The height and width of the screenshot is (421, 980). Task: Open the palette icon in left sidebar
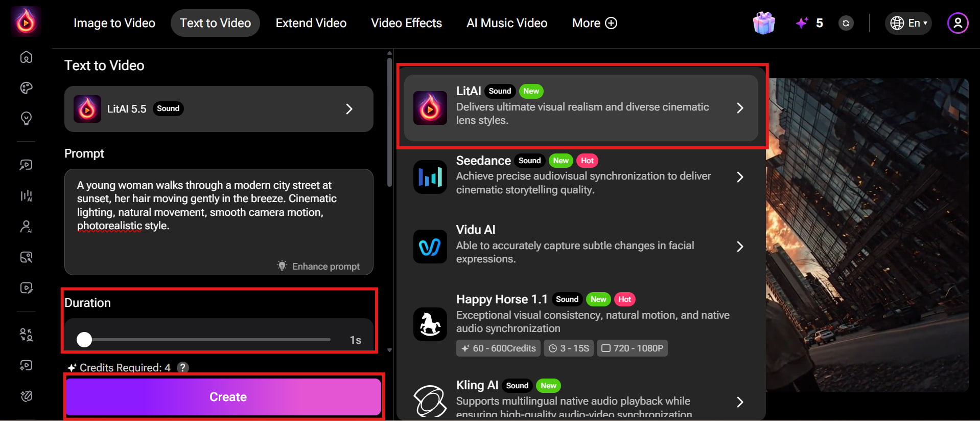[26, 88]
